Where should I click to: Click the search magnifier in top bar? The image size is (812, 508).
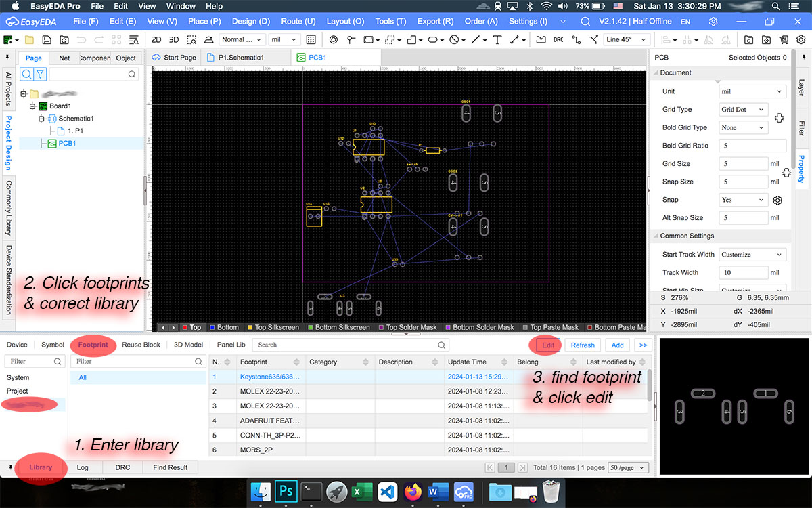coord(585,22)
